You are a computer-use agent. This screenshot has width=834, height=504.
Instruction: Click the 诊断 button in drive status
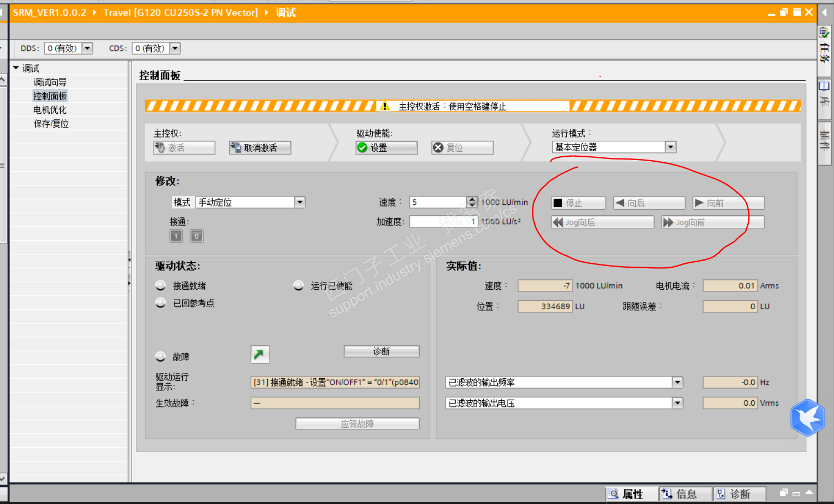(x=382, y=351)
